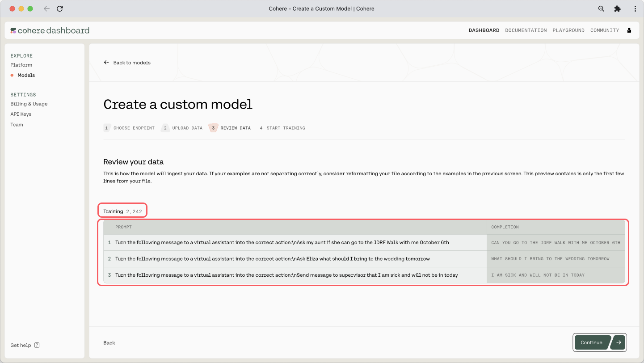Open the browser three-dot menu

[x=635, y=8]
